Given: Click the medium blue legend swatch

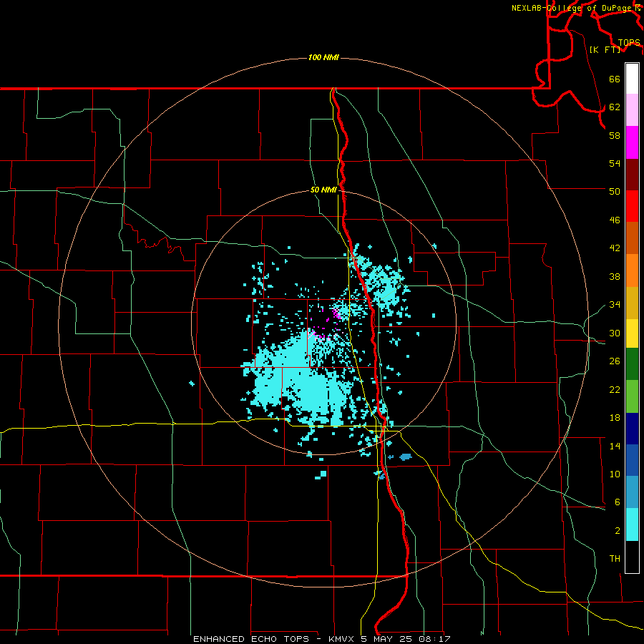Looking at the screenshot, I should point(632,460).
